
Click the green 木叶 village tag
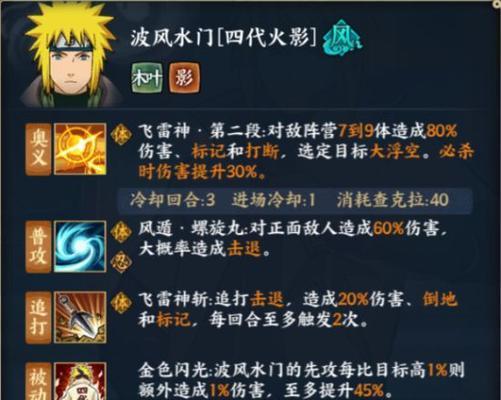[x=147, y=78]
